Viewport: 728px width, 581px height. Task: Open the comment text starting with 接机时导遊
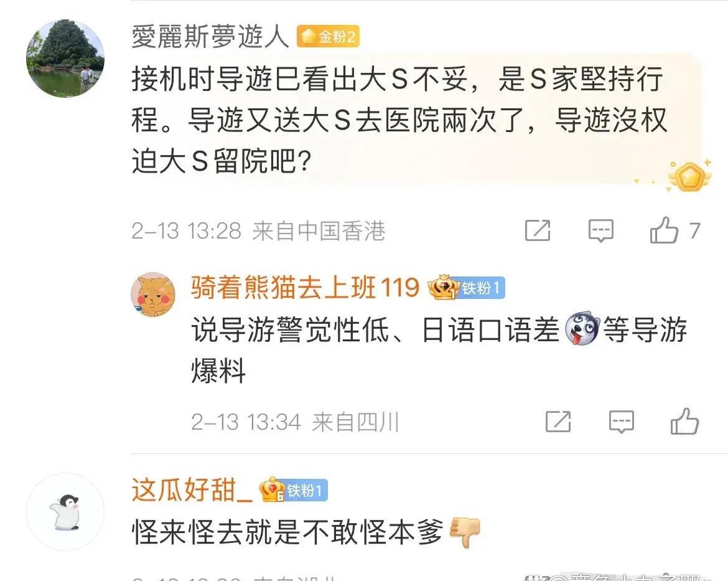point(399,120)
